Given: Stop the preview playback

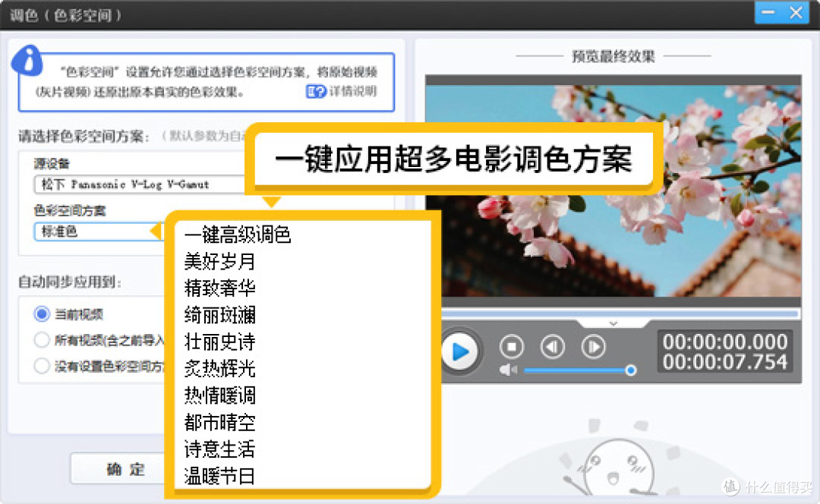Looking at the screenshot, I should click(x=512, y=347).
